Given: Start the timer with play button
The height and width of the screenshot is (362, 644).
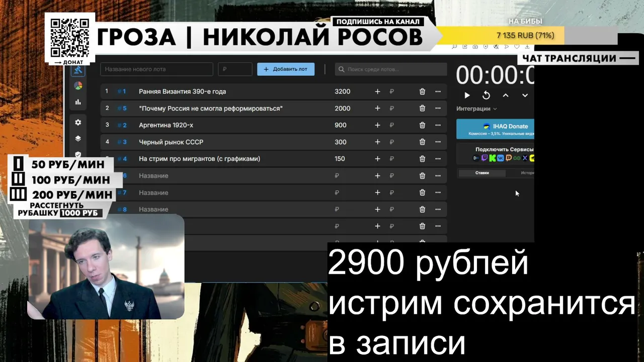Looking at the screenshot, I should pyautogui.click(x=467, y=95).
